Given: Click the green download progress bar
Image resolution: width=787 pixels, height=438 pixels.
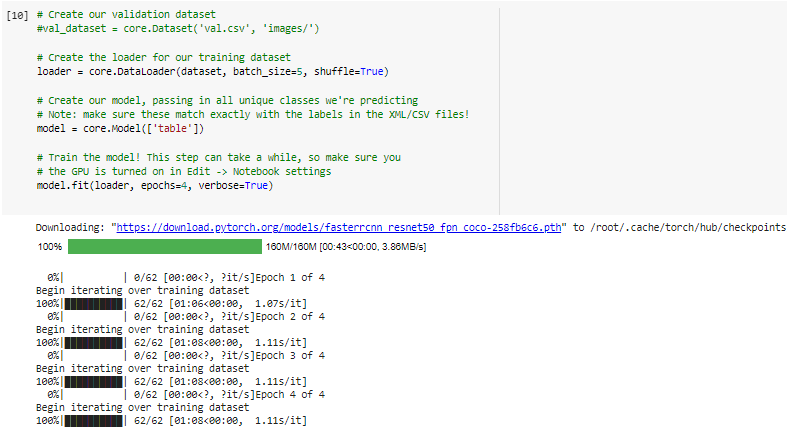Looking at the screenshot, I should point(165,246).
